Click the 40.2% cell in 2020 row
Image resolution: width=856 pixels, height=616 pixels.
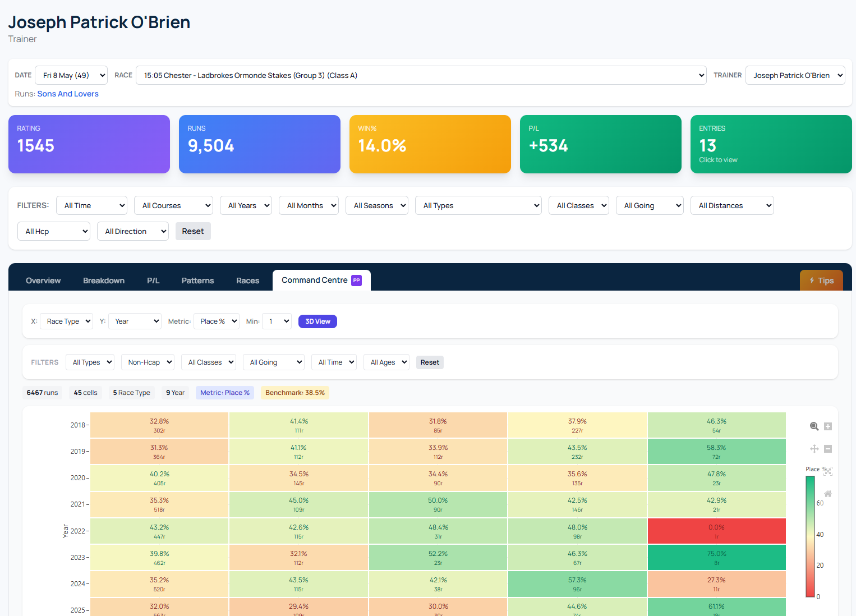(159, 478)
